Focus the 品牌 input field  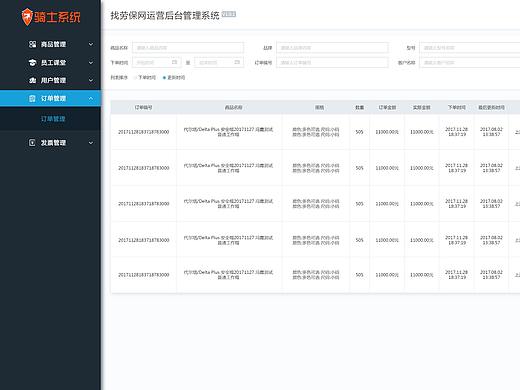332,48
